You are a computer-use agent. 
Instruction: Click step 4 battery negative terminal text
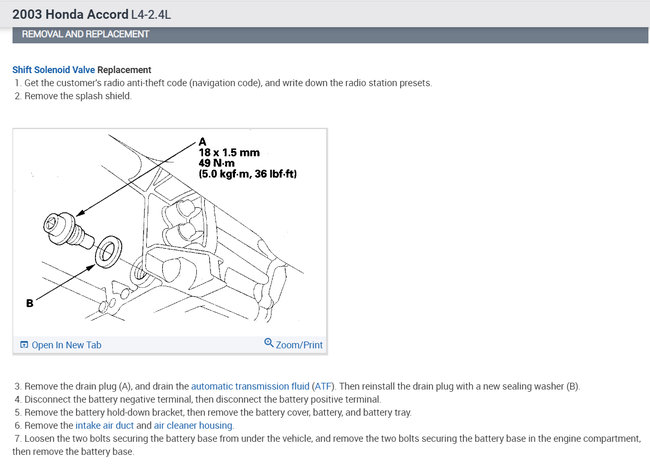(x=198, y=399)
